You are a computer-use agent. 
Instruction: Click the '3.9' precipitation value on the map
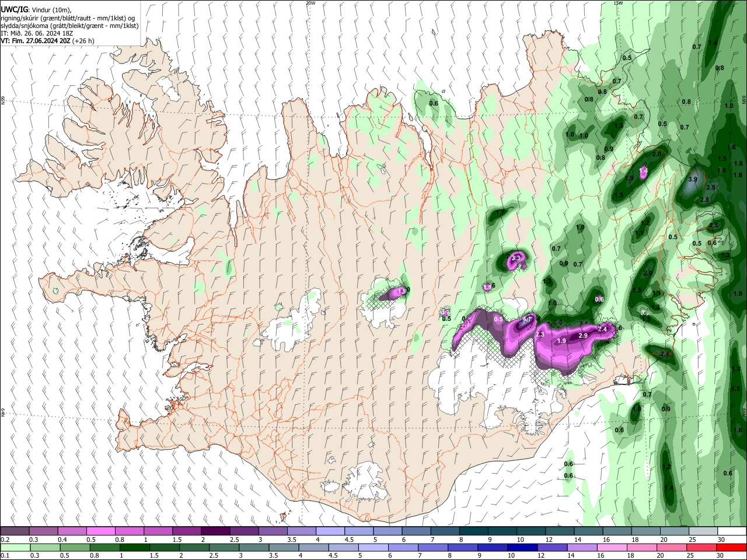[x=693, y=180]
